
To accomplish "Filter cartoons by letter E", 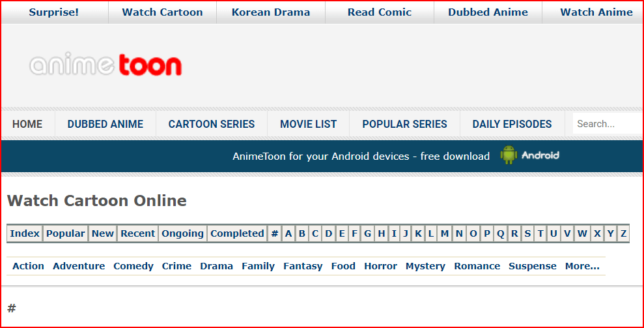I will (x=342, y=233).
